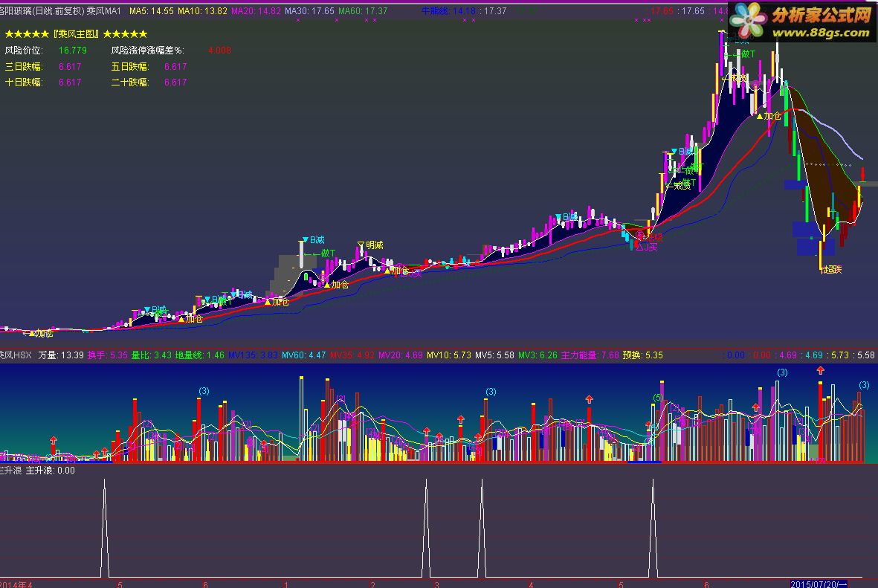Click the 『乘风主图』 star heading
The height and width of the screenshot is (588, 878).
76,34
